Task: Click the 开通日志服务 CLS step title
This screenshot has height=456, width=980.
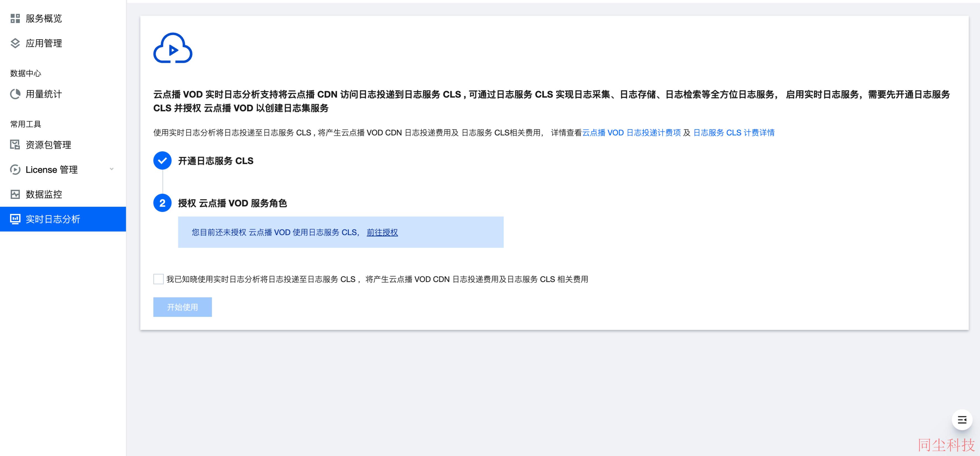Action: pyautogui.click(x=216, y=161)
